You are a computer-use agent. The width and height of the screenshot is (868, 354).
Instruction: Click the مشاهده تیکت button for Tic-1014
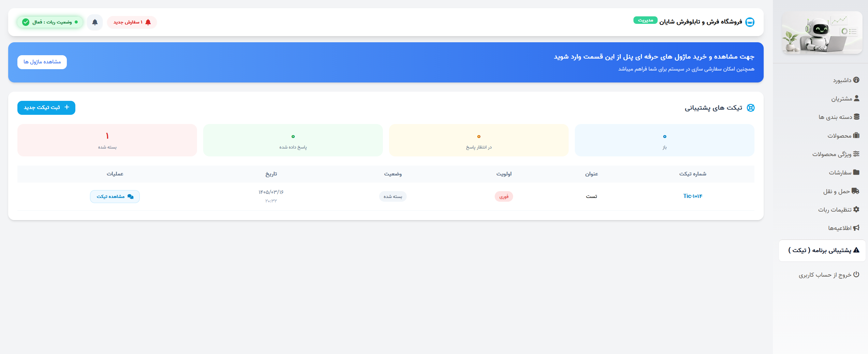(x=115, y=197)
